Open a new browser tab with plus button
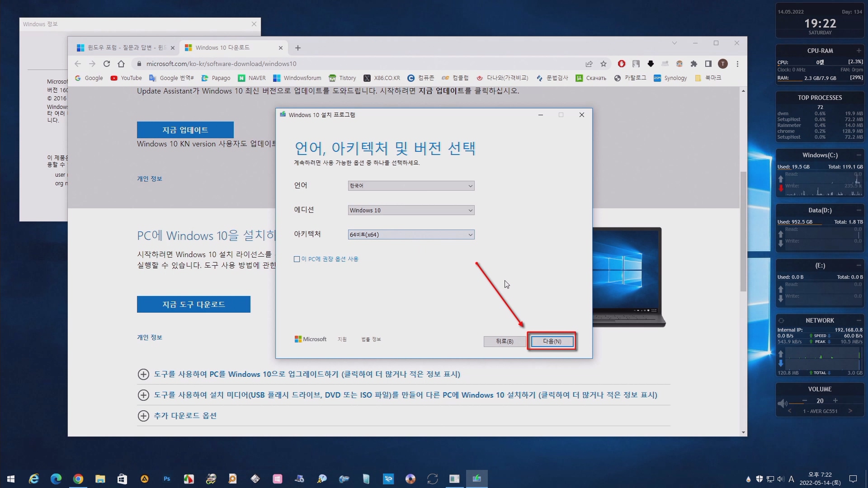868x488 pixels. click(x=297, y=48)
